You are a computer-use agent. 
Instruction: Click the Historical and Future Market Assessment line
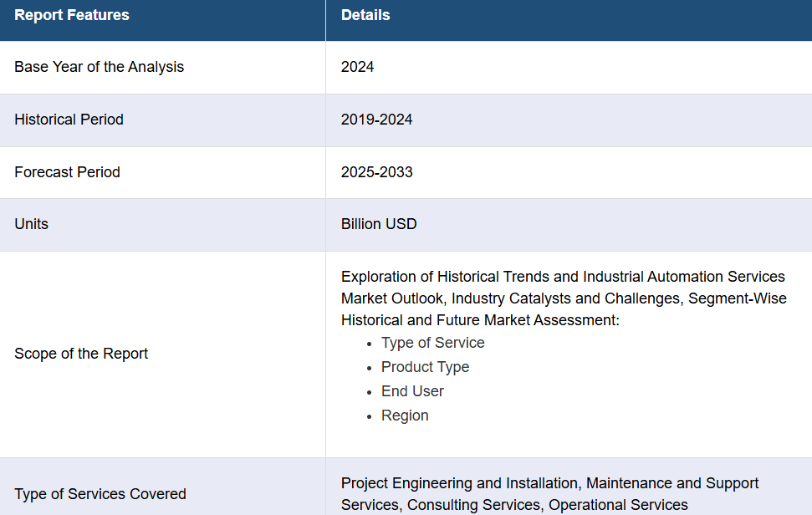point(480,320)
